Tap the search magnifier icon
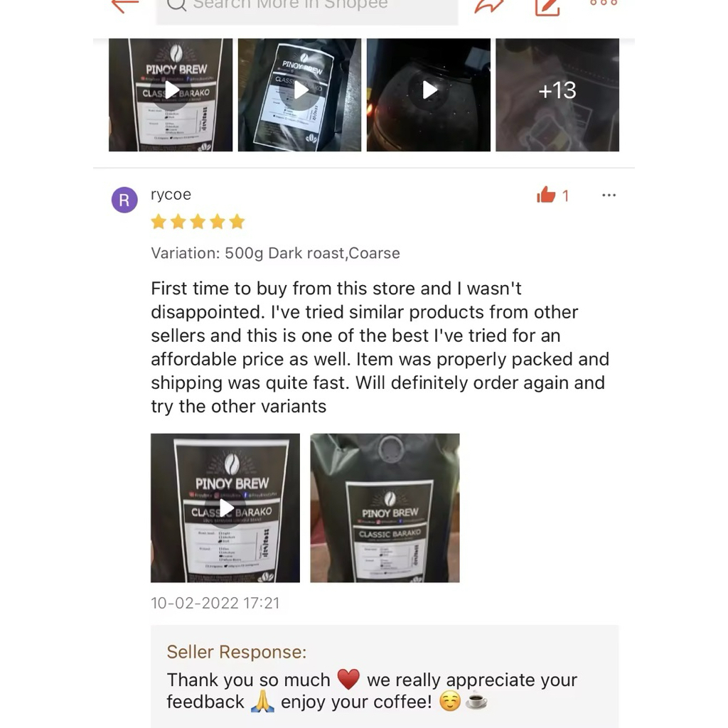Viewport: 728px width, 728px height. (x=176, y=4)
